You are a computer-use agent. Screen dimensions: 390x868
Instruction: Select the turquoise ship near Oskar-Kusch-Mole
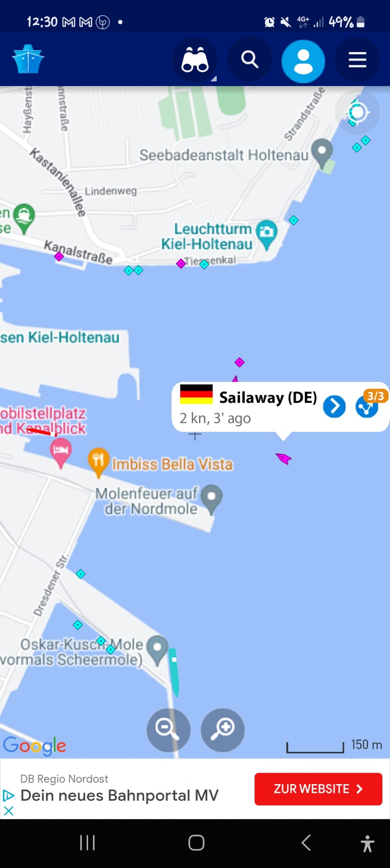click(174, 672)
